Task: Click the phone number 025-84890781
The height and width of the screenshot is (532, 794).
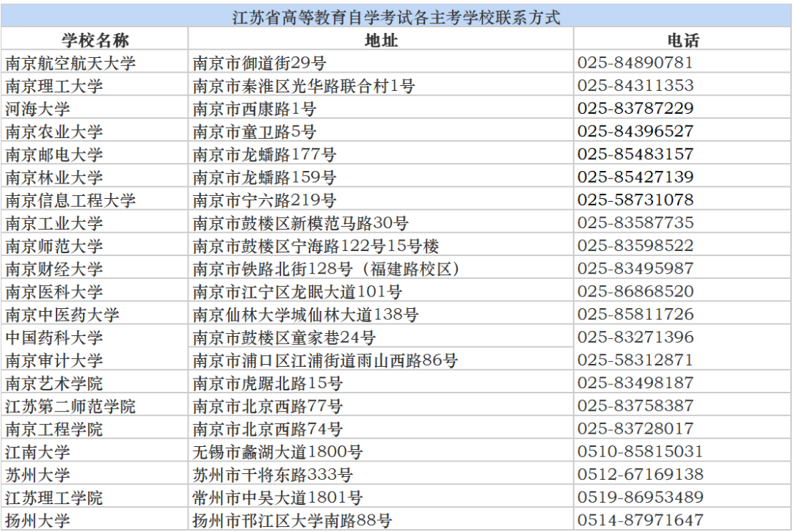Action: 635,63
